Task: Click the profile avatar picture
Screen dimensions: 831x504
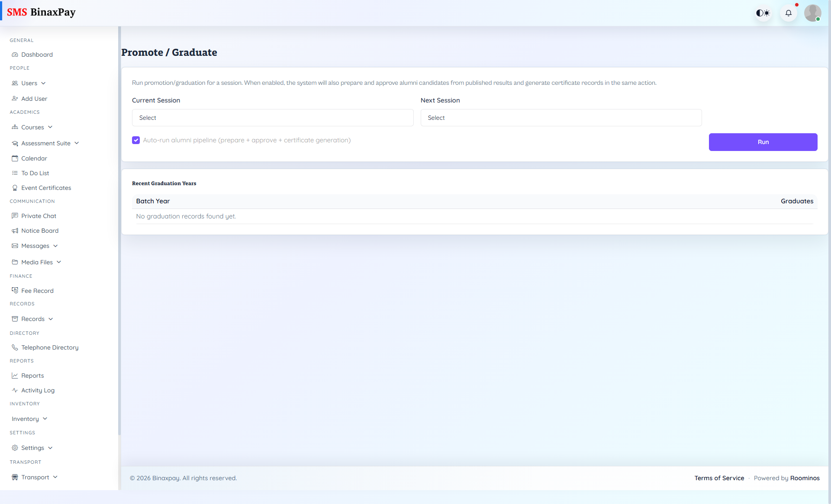Action: 812,13
